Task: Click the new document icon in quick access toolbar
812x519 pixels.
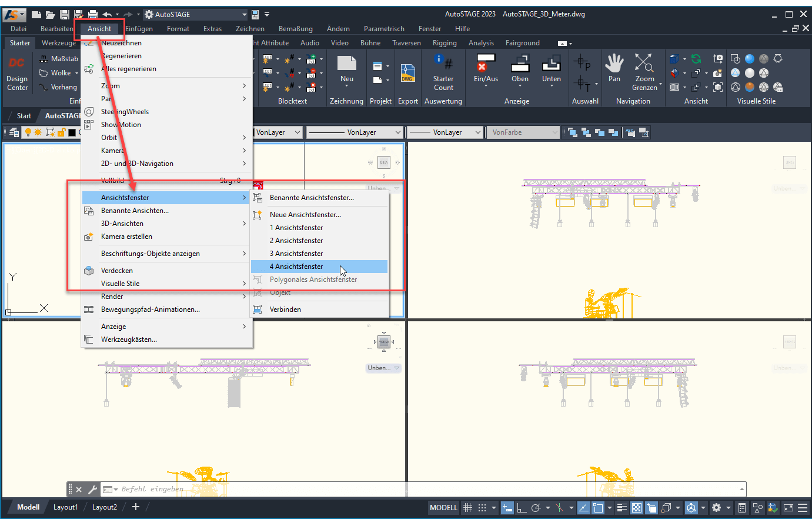Action: coord(36,14)
